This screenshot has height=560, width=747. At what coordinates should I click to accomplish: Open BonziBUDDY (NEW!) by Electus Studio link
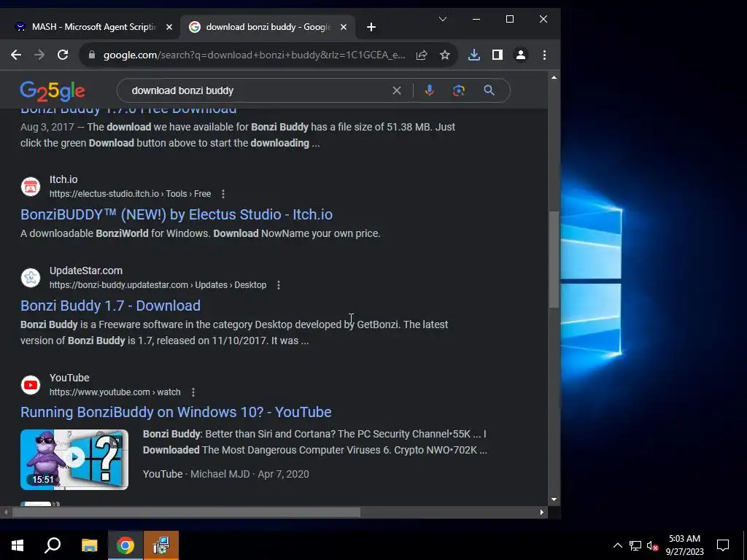(x=177, y=214)
